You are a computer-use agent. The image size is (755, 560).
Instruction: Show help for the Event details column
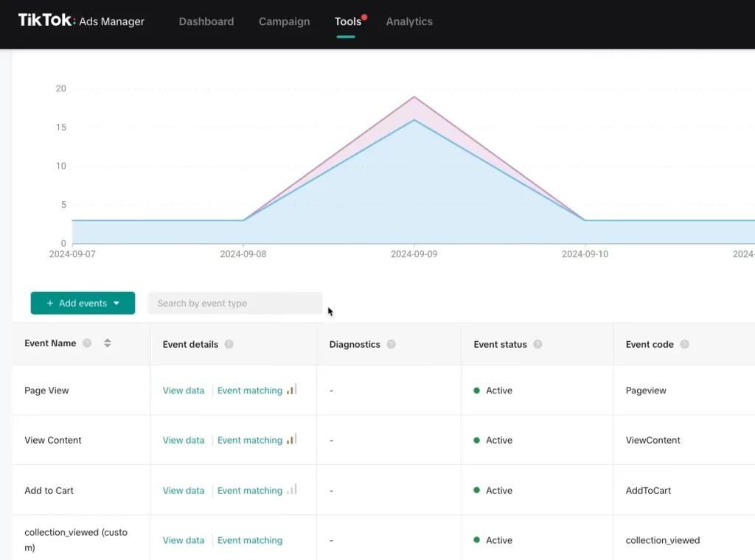point(229,344)
